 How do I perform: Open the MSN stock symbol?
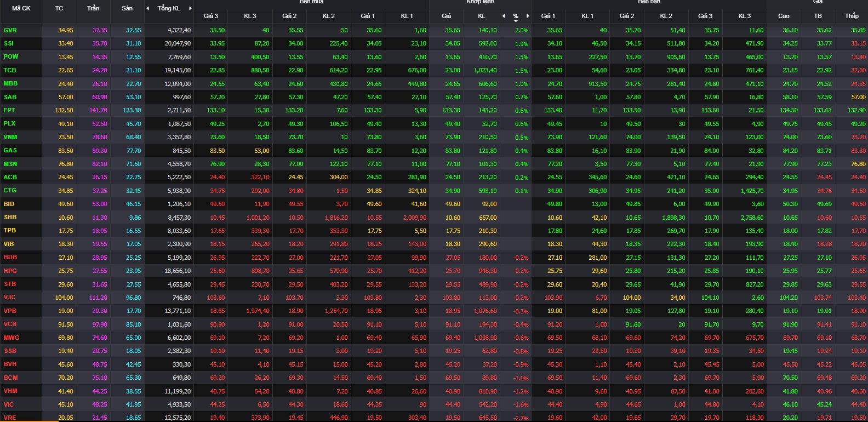click(x=10, y=164)
